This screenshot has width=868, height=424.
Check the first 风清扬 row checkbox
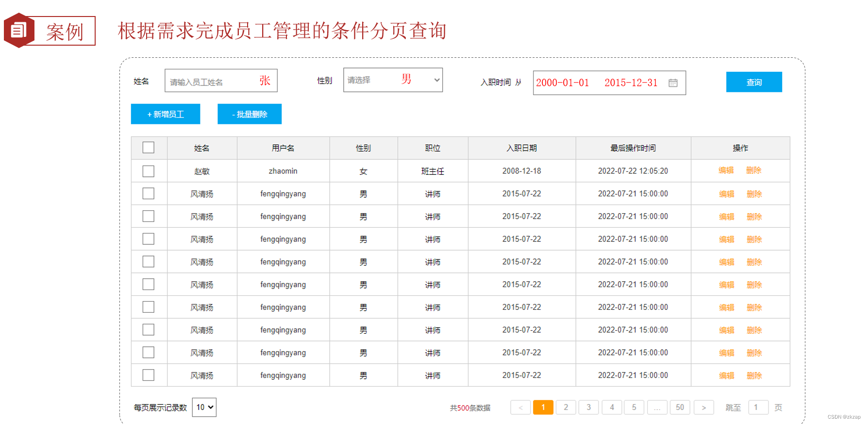click(149, 193)
